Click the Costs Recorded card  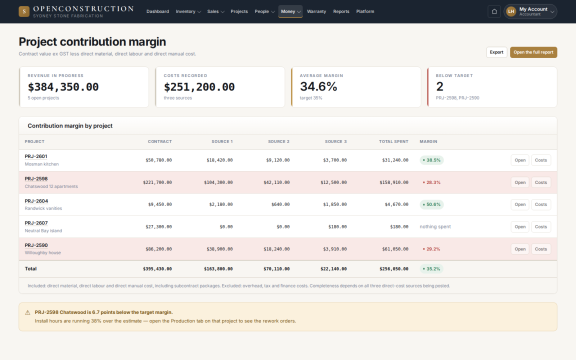[220, 87]
